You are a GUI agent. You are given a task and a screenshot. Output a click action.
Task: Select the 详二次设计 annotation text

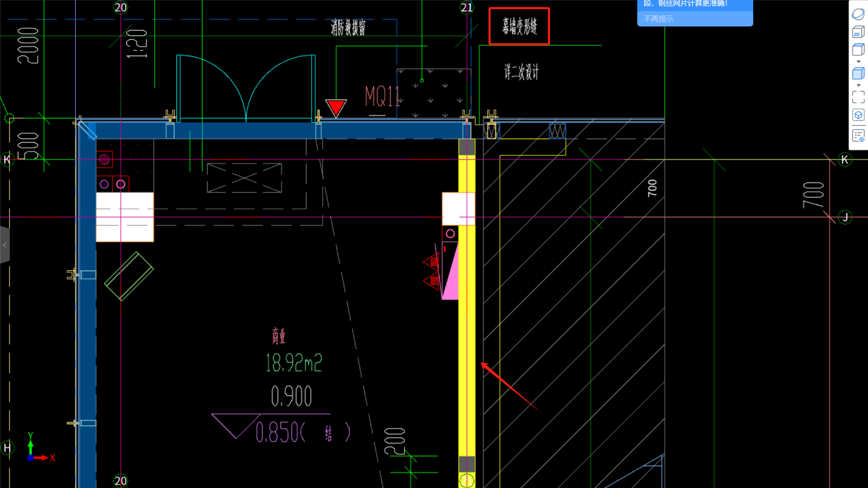coord(521,72)
